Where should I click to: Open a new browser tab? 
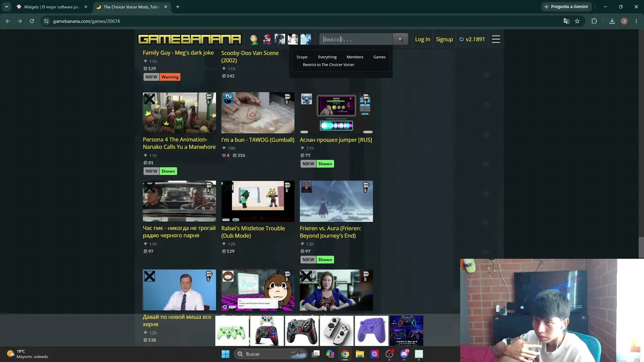tap(178, 7)
